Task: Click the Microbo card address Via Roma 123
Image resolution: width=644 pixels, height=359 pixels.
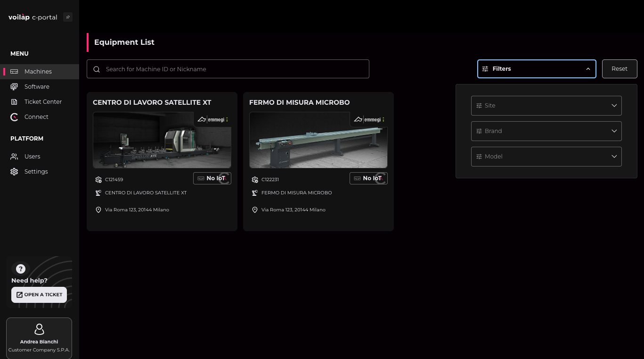Action: tap(293, 210)
